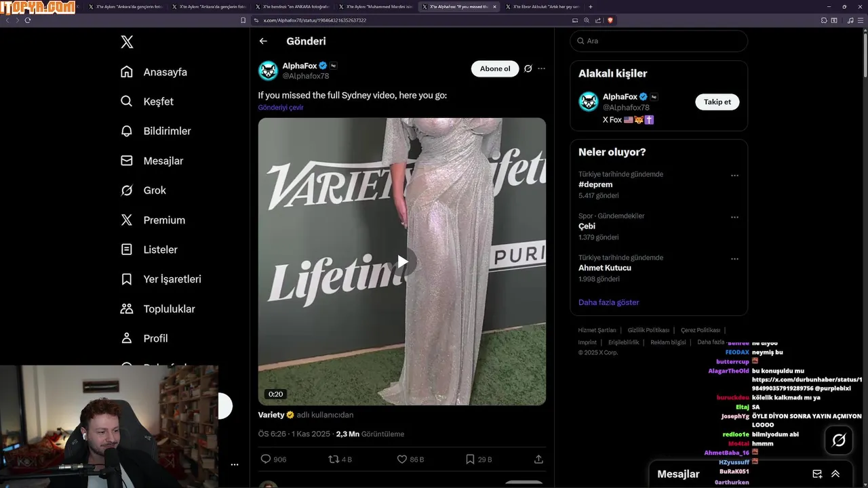Viewport: 868px width, 488px height.
Task: Go back with the Gönderi arrow
Action: point(263,41)
